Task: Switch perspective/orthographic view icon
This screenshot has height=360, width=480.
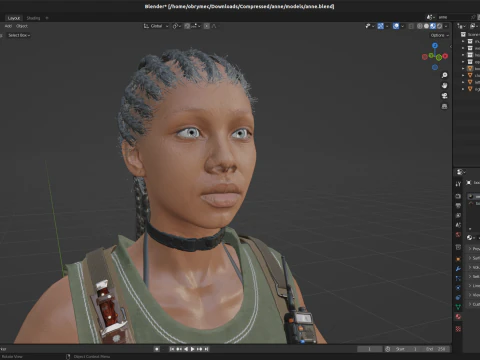Action: [444, 106]
